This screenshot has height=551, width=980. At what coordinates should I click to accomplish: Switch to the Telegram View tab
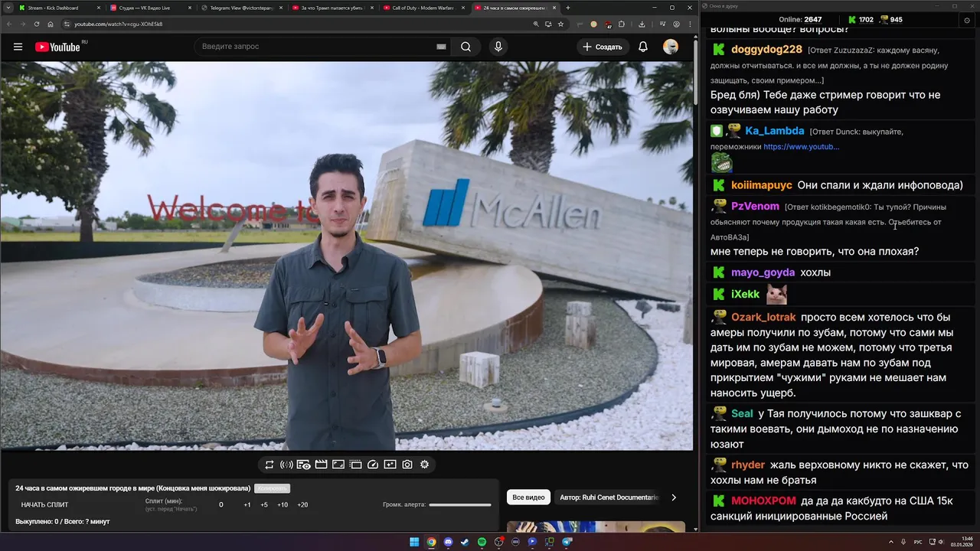point(241,8)
